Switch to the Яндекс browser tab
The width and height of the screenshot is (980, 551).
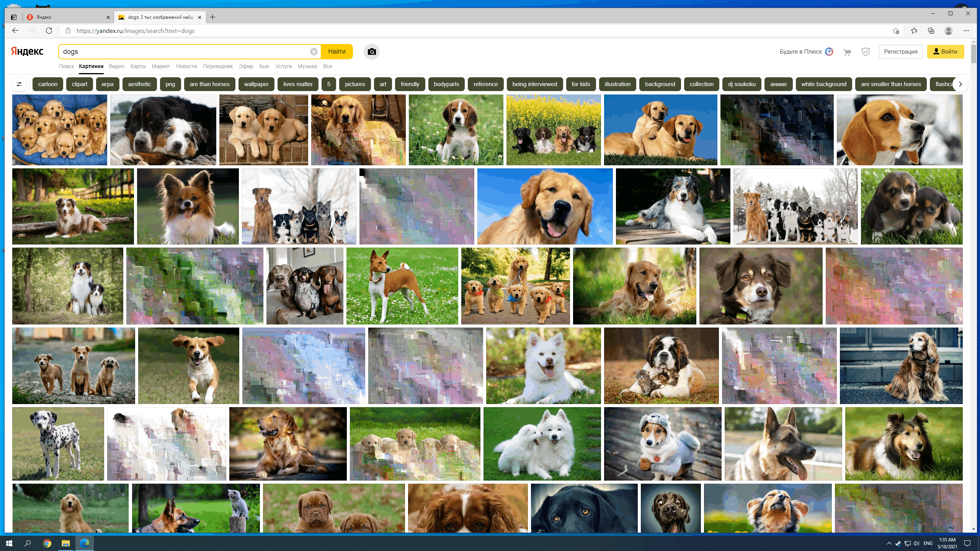click(69, 17)
